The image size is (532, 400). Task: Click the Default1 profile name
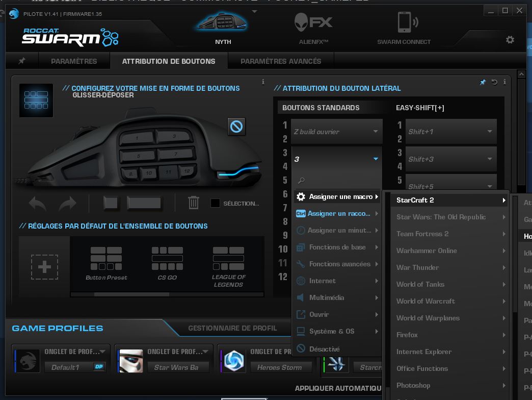click(65, 367)
